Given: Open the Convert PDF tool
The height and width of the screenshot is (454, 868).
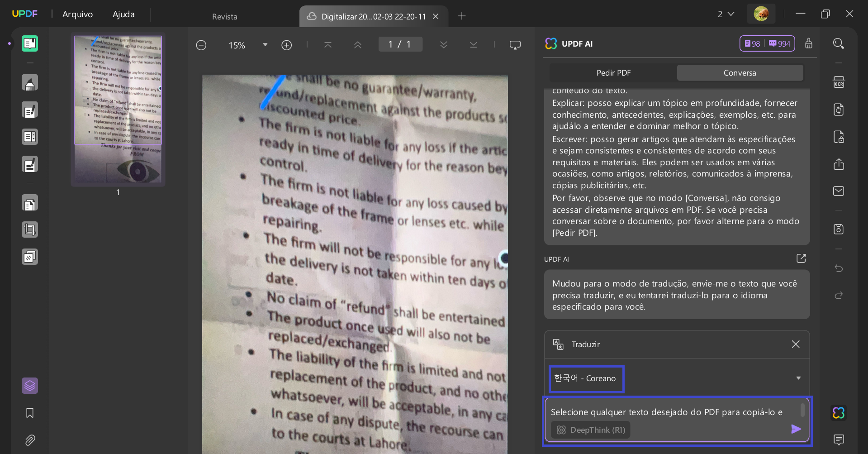Looking at the screenshot, I should pyautogui.click(x=839, y=110).
